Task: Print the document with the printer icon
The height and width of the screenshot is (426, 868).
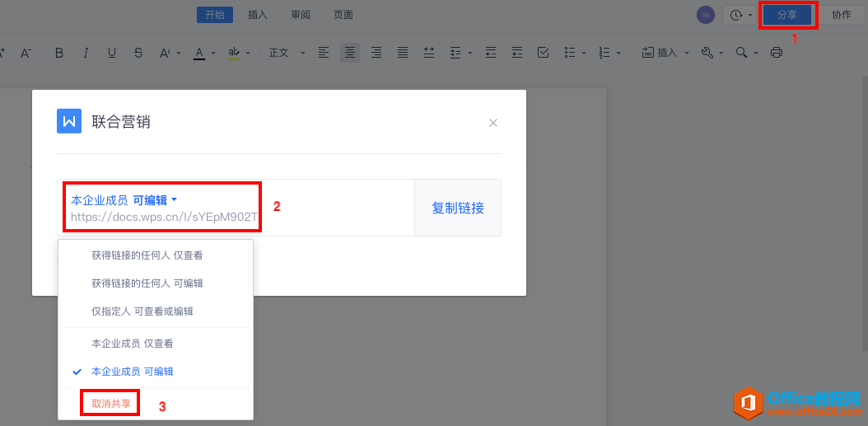Action: pos(777,53)
